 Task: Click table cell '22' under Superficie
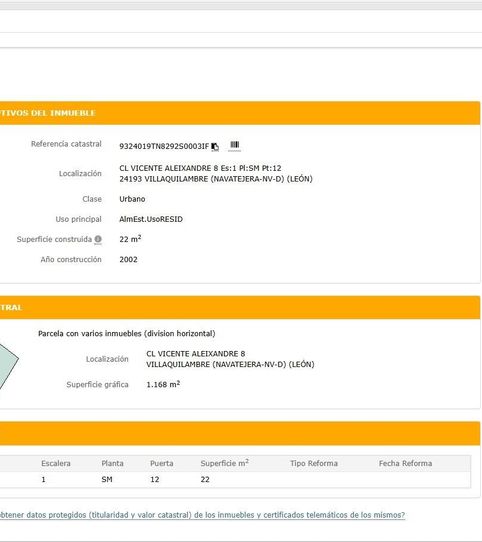coord(205,480)
